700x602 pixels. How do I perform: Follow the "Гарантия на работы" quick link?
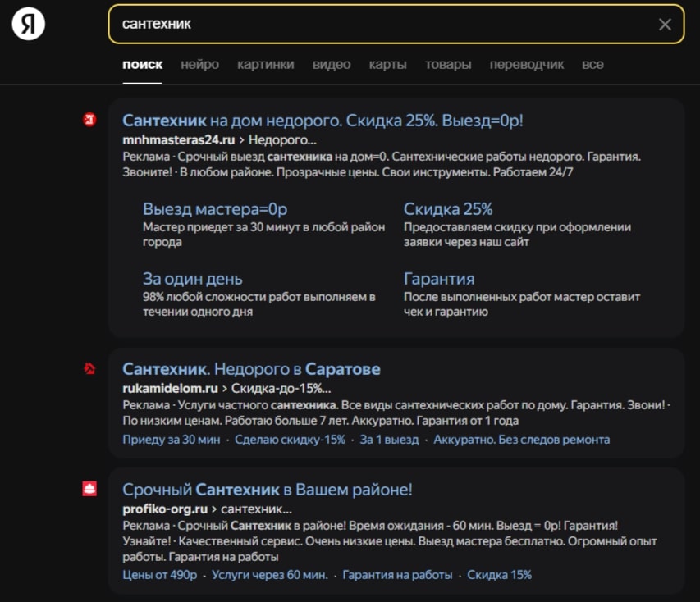pos(397,575)
